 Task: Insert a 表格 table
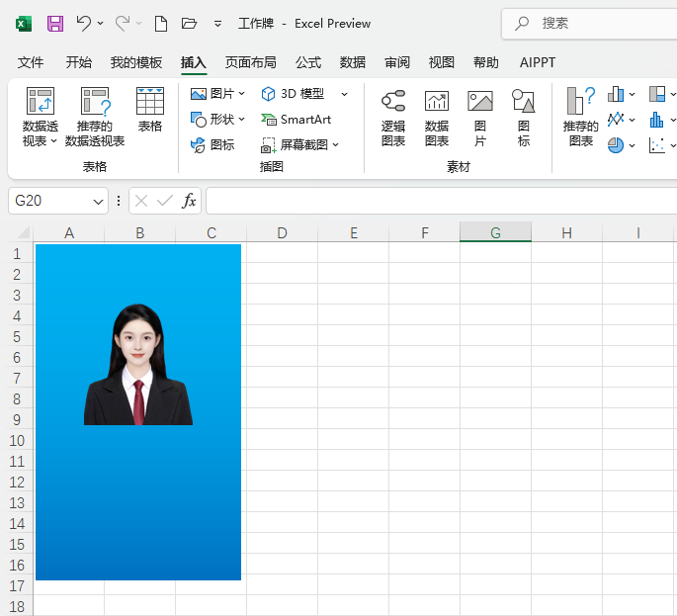[150, 110]
